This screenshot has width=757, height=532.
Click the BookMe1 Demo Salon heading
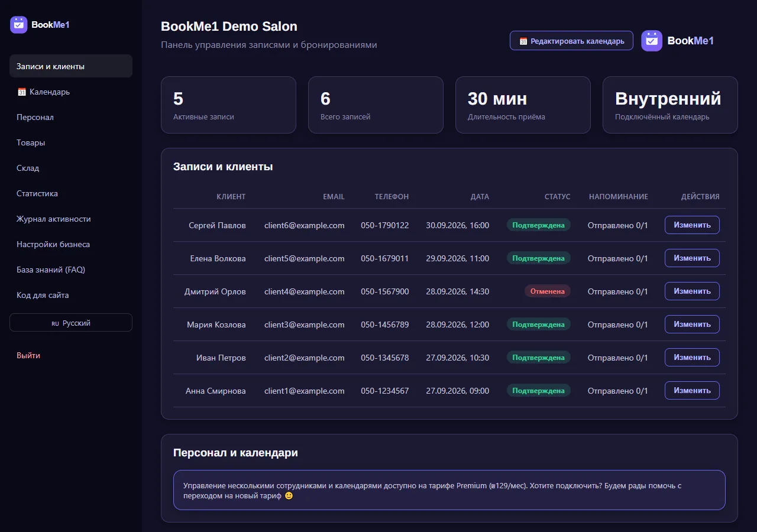(x=229, y=27)
